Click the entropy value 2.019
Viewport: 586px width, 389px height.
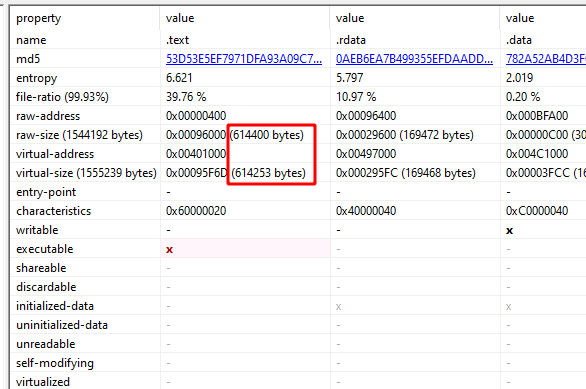click(x=519, y=78)
